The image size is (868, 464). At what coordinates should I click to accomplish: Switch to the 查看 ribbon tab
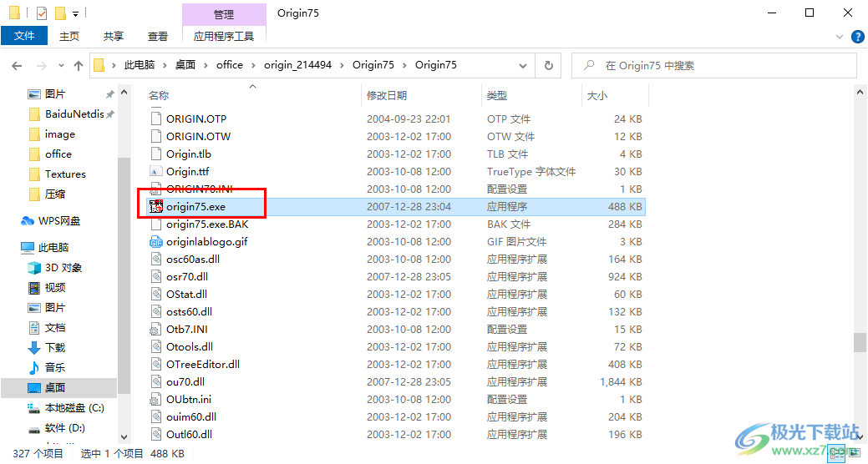158,36
